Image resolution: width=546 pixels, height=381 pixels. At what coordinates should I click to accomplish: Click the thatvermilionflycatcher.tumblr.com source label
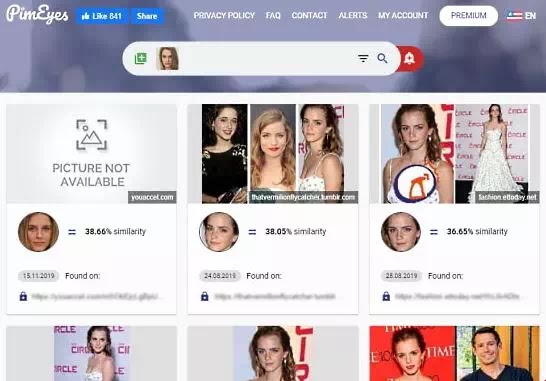303,197
